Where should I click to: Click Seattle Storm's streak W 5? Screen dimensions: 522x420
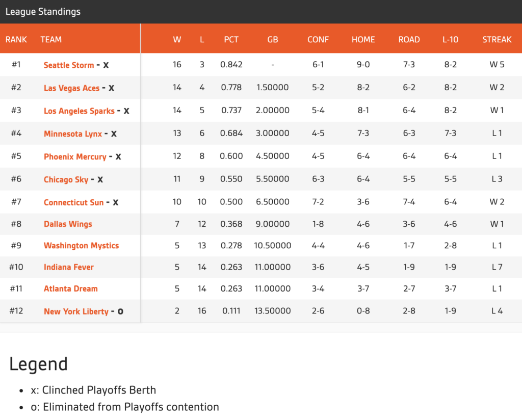pos(497,65)
